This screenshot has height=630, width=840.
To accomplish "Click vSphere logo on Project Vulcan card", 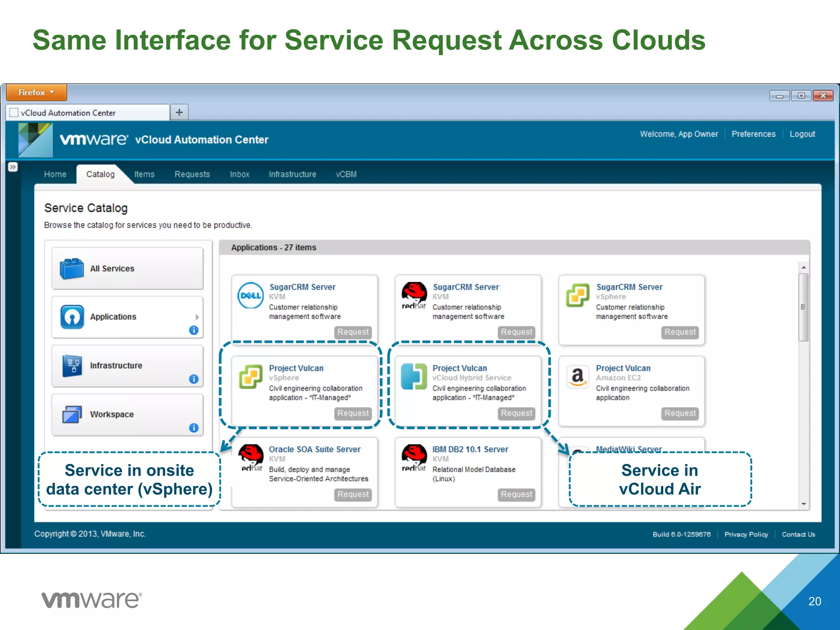I will (x=251, y=377).
